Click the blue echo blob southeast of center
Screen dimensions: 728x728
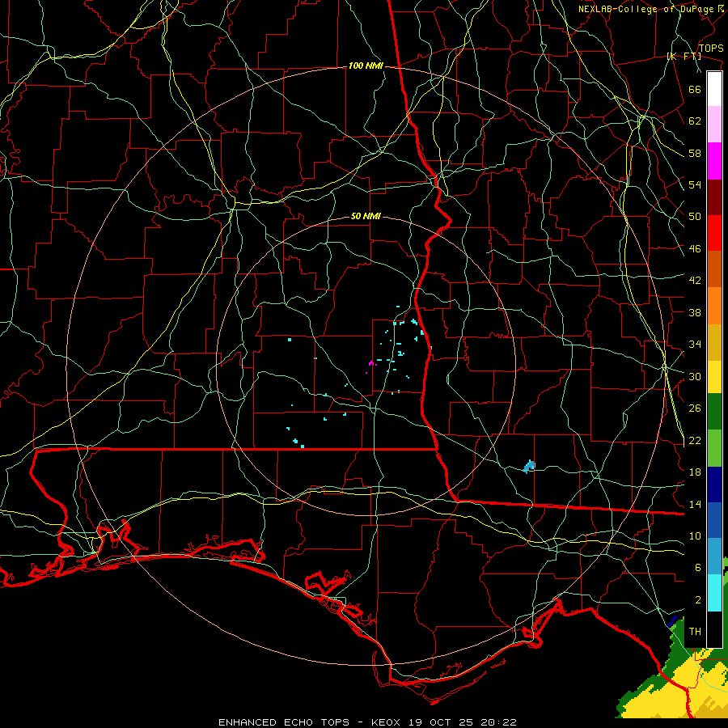[529, 466]
